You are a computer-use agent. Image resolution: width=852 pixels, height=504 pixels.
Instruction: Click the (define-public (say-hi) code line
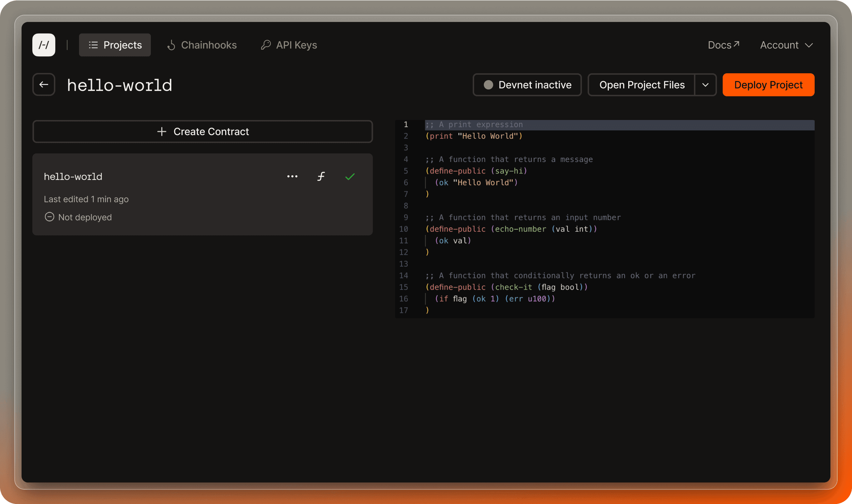click(476, 171)
